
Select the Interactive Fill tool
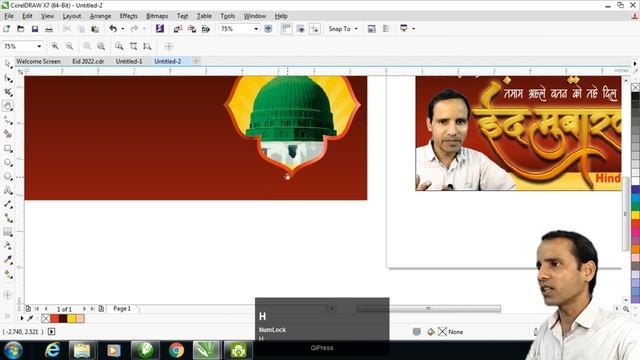[x=8, y=274]
